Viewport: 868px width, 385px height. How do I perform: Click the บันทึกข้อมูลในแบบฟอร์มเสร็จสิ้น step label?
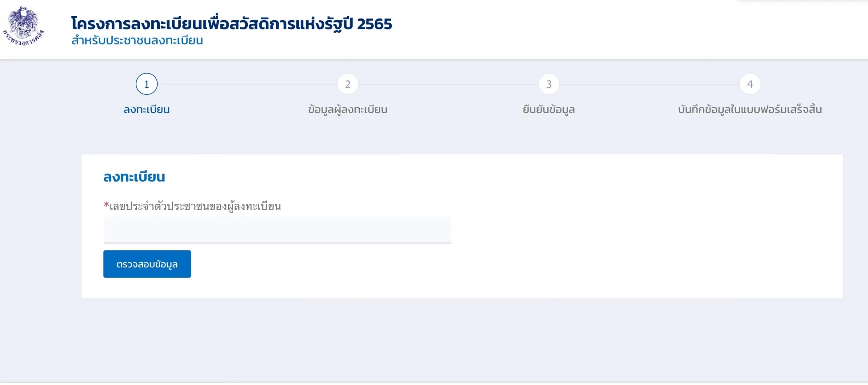point(750,109)
